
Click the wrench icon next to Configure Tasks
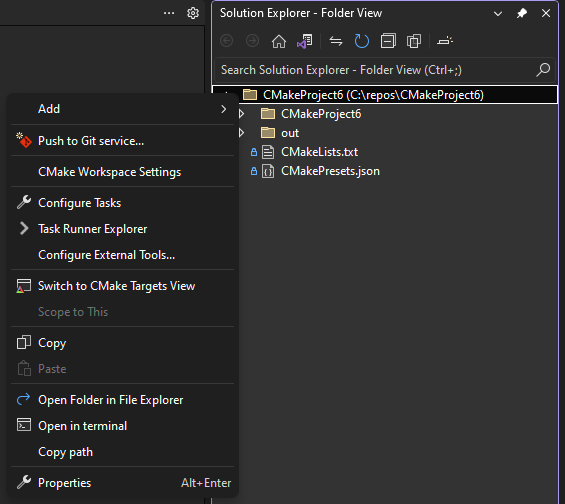(x=24, y=202)
